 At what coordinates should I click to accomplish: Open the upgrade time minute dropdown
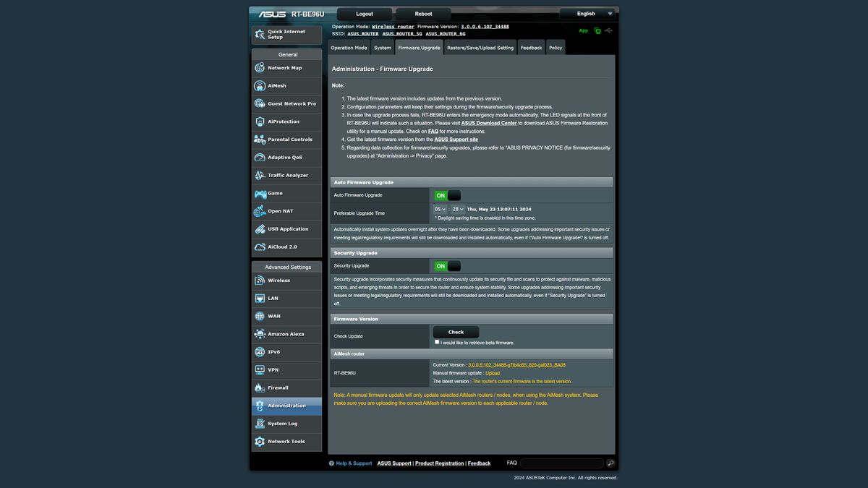pos(459,209)
